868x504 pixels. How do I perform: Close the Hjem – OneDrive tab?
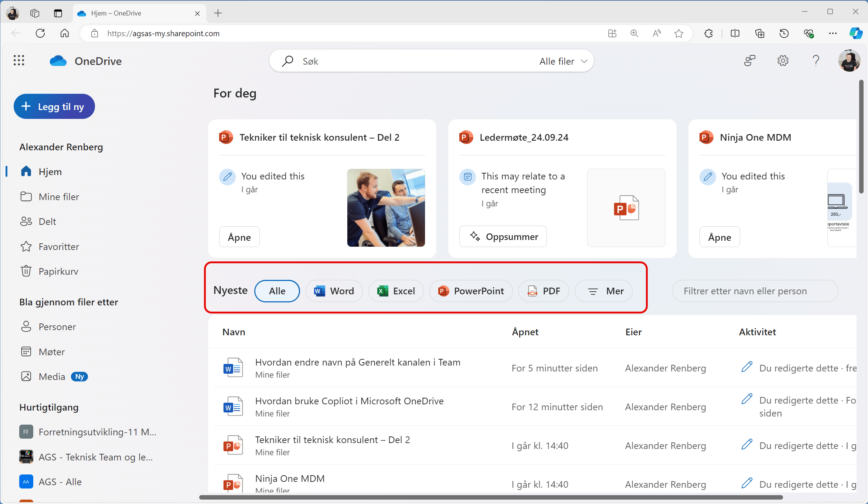pos(197,13)
